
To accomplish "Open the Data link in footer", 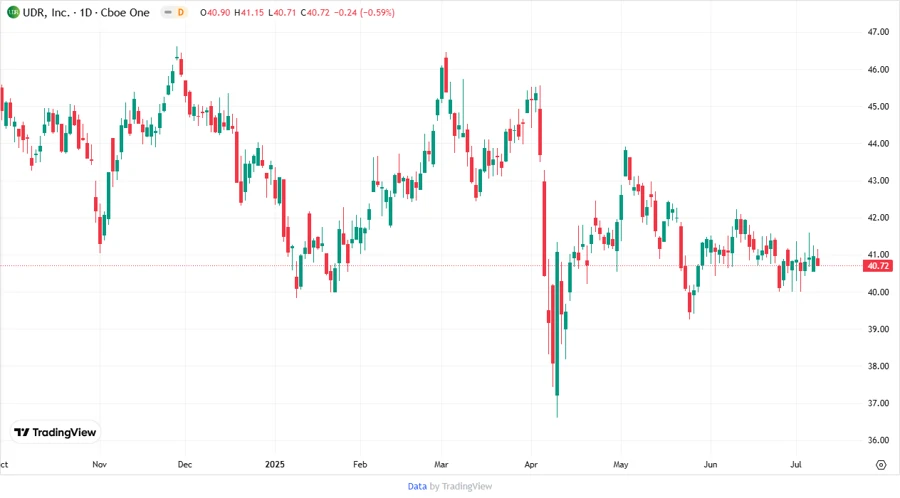I will pos(417,486).
